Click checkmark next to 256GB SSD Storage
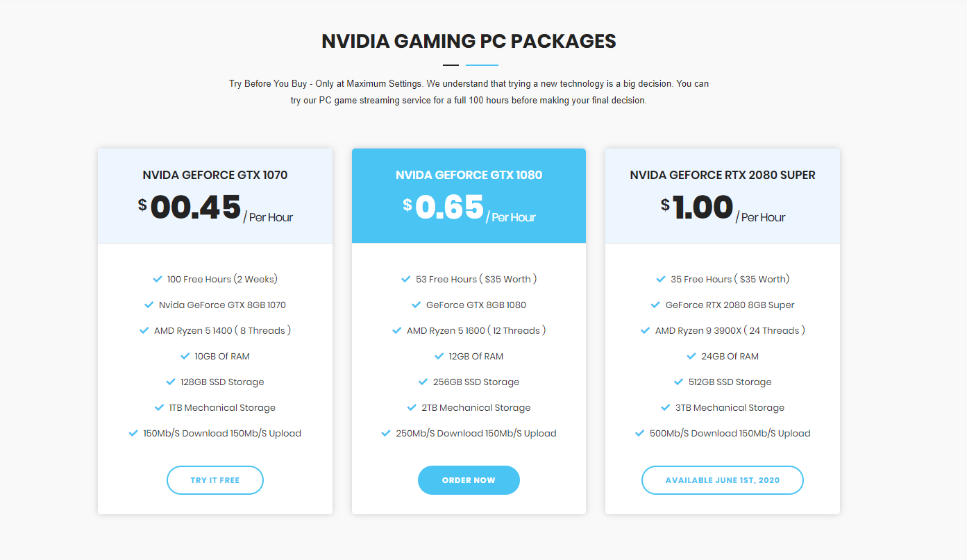The image size is (967, 560). tap(423, 382)
